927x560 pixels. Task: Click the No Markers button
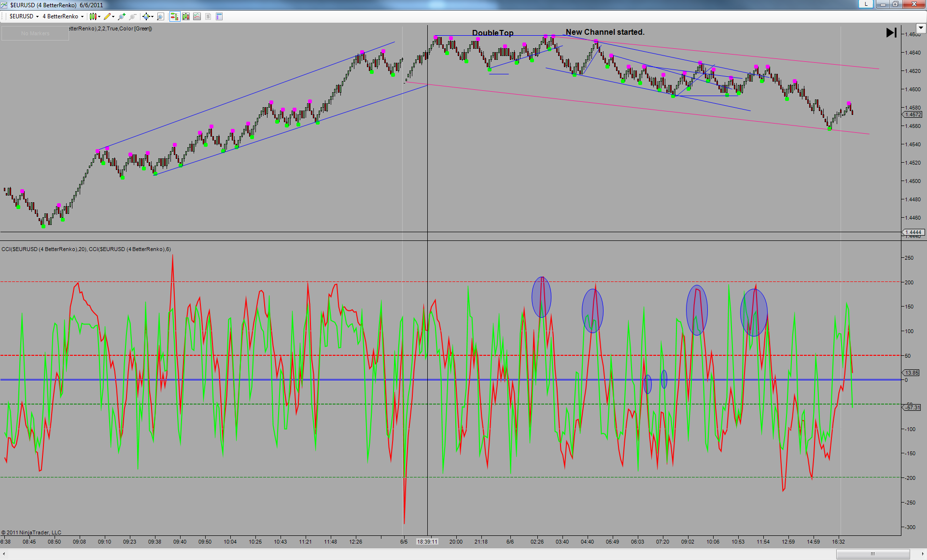coord(35,33)
